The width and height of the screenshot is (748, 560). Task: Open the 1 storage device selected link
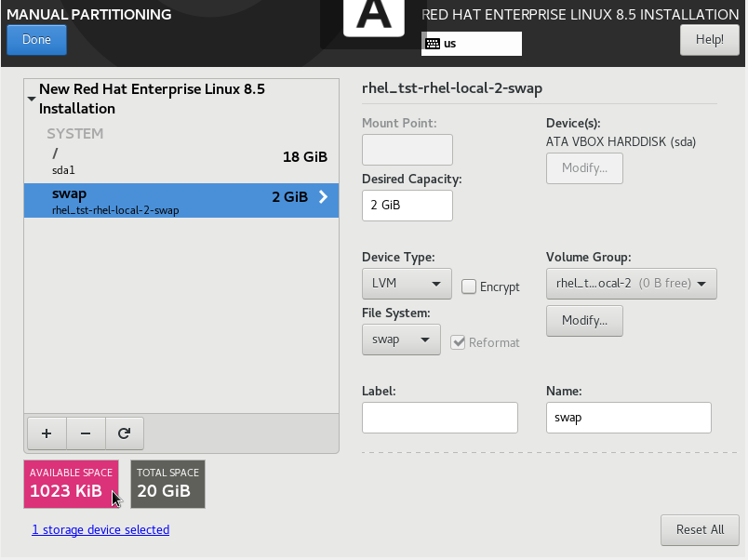100,530
